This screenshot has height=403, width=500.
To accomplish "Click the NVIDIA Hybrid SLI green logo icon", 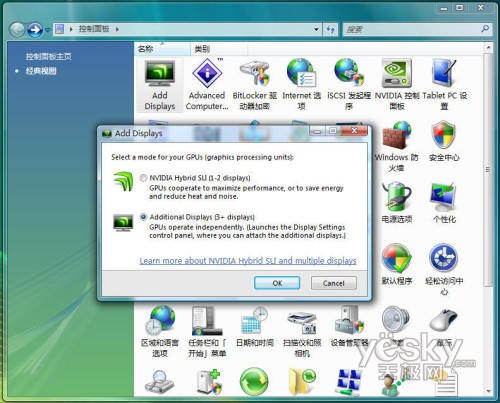I will (123, 181).
